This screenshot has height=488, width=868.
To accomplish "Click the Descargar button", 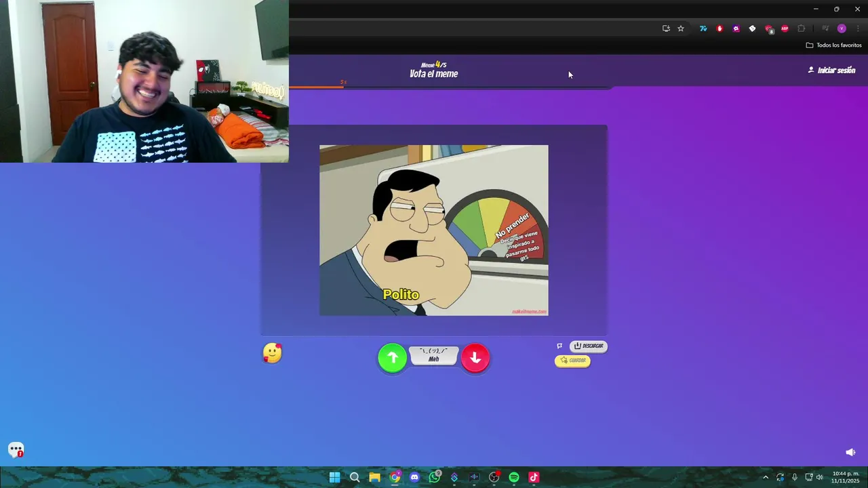I will click(x=589, y=346).
